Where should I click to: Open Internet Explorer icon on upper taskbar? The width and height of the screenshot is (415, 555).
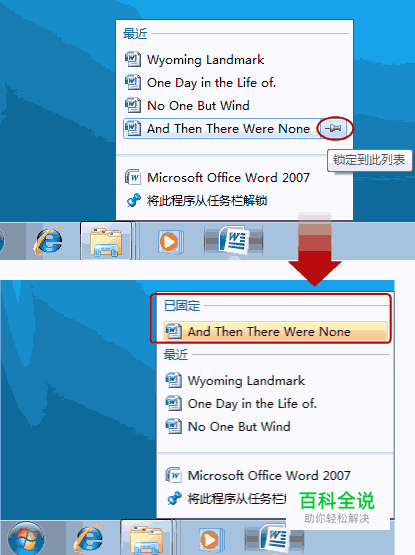[49, 241]
